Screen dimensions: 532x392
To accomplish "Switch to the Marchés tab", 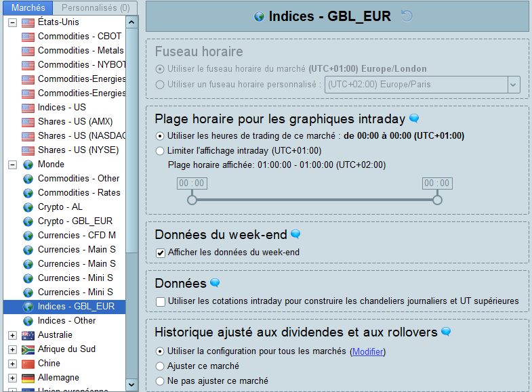I will click(x=28, y=8).
